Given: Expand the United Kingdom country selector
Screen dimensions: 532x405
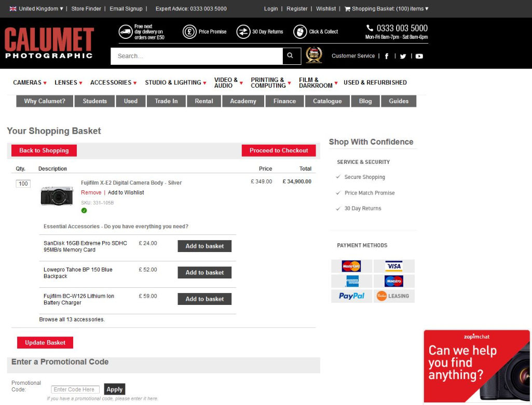Looking at the screenshot, I should pyautogui.click(x=36, y=9).
